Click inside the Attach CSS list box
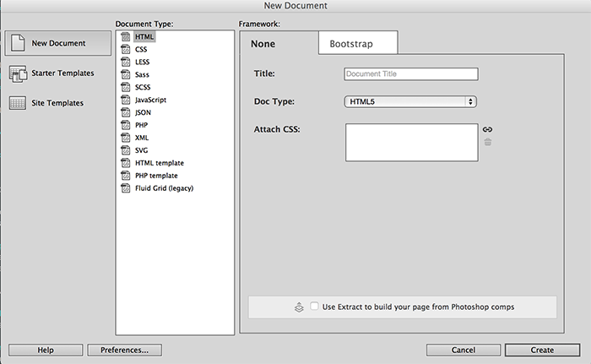The height and width of the screenshot is (364, 591). point(411,142)
